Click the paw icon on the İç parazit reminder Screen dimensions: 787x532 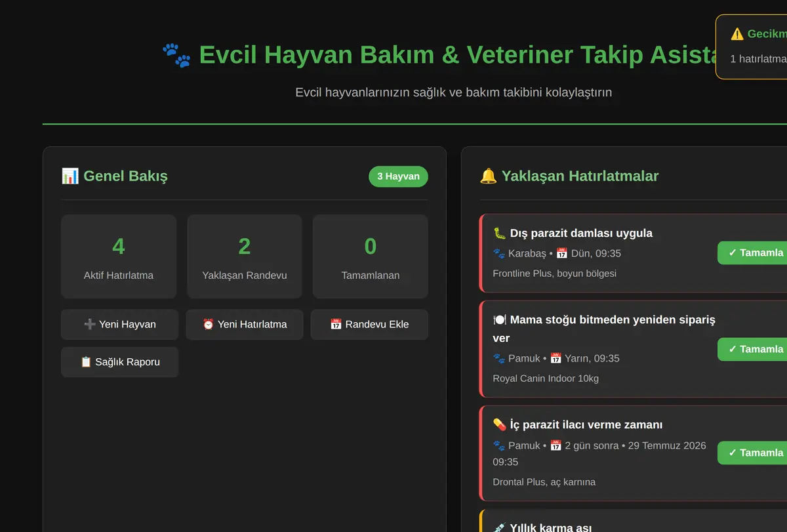pyautogui.click(x=499, y=445)
